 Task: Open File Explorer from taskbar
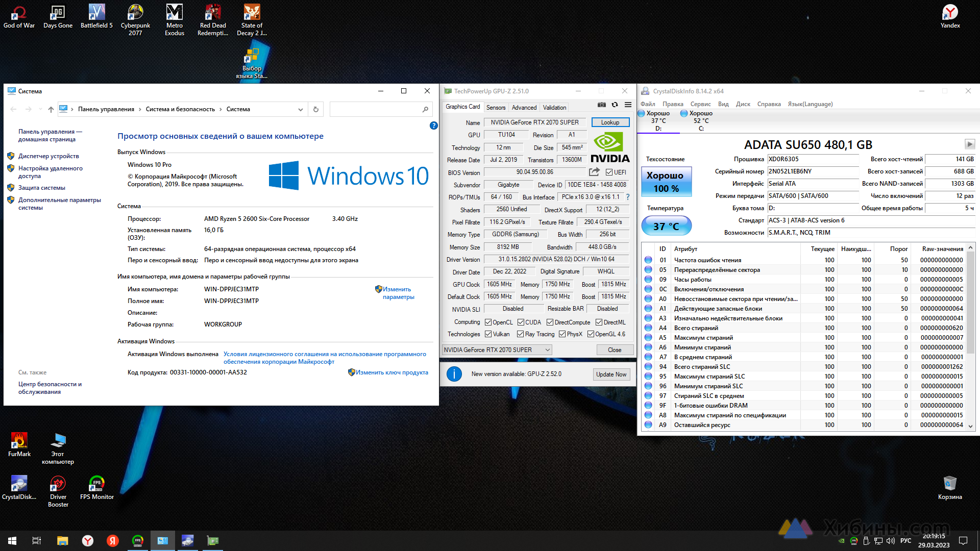62,541
